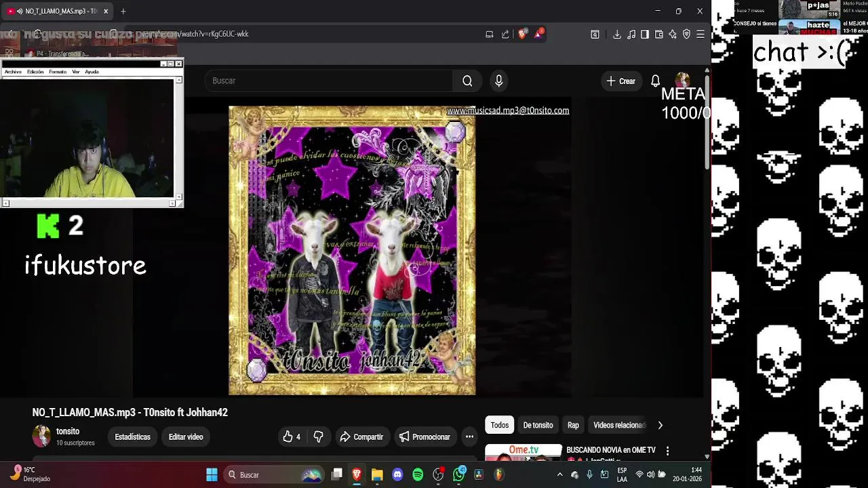This screenshot has height=488, width=868.
Task: Open the YouTube account avatar menu
Action: tap(682, 81)
